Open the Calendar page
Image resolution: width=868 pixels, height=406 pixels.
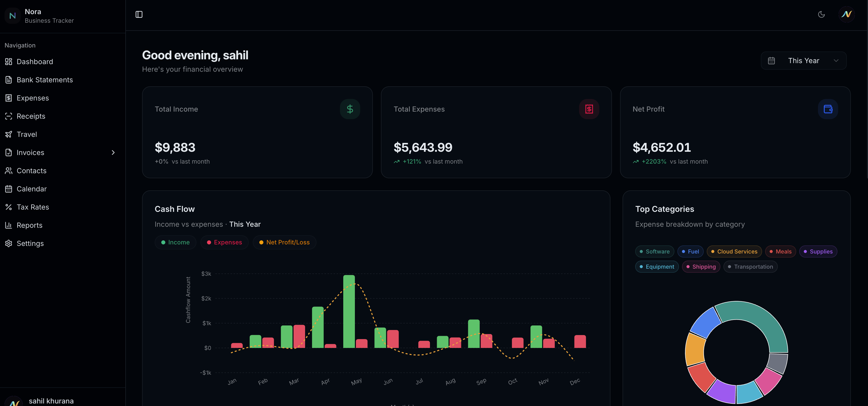[32, 189]
